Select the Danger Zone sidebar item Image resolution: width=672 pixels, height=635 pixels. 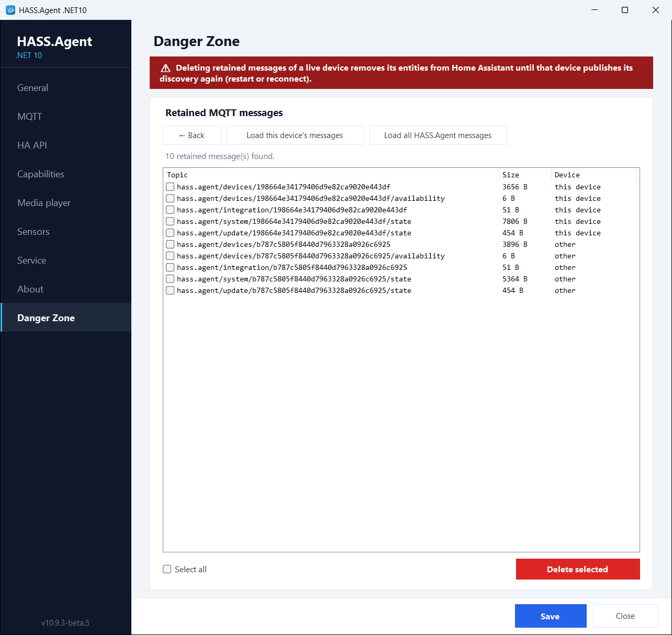(x=66, y=318)
